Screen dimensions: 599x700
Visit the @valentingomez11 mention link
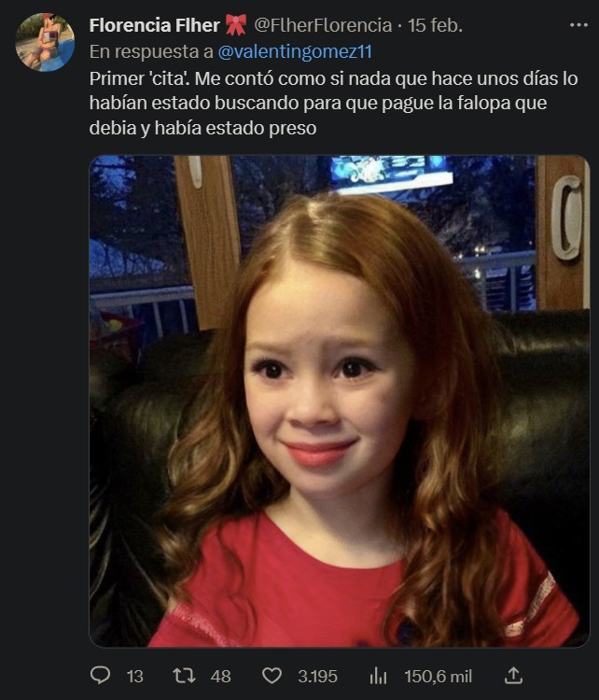click(x=294, y=51)
